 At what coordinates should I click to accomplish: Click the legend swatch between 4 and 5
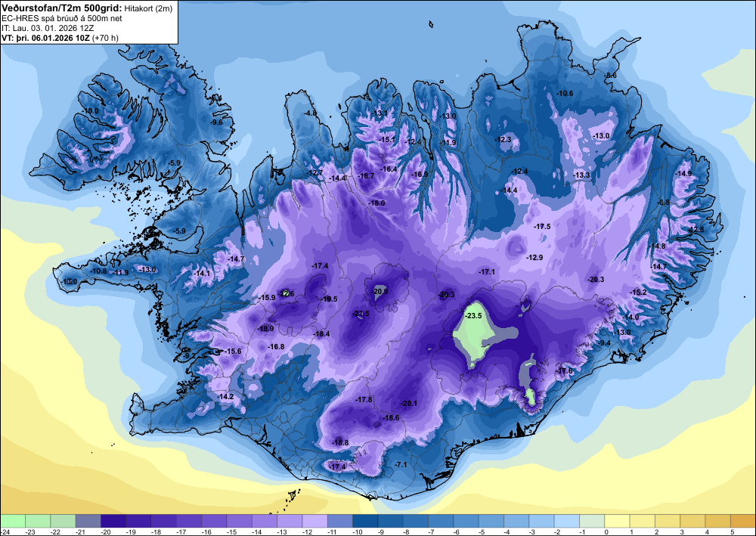click(x=717, y=521)
